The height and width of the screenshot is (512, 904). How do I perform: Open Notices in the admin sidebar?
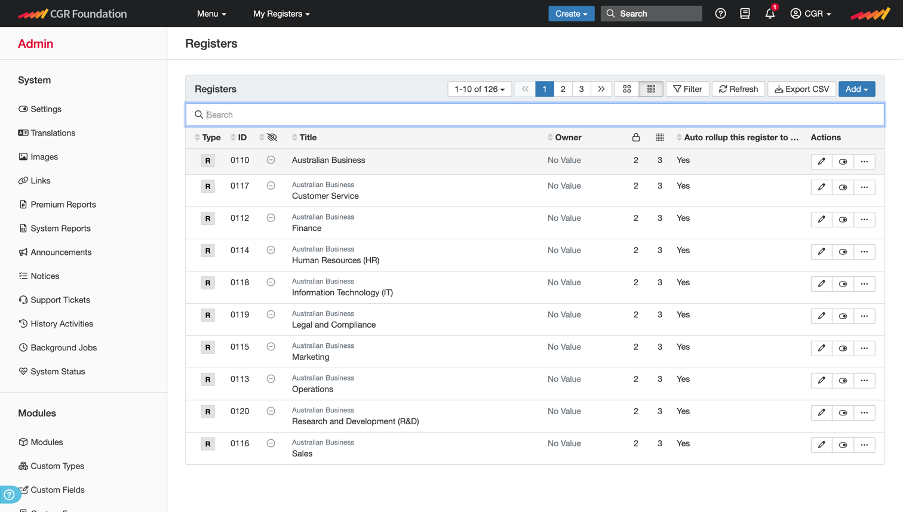pos(39,276)
